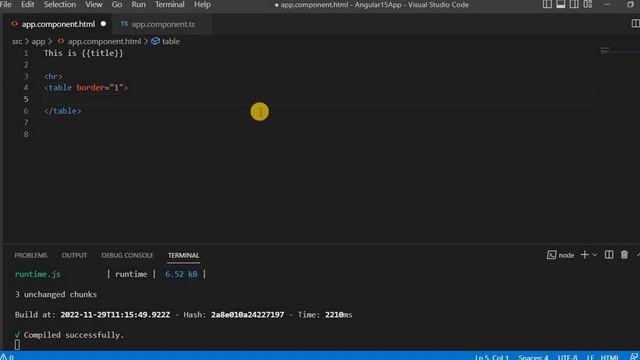The width and height of the screenshot is (640, 360).
Task: Expand the src breadcrumb segment
Action: click(x=17, y=41)
